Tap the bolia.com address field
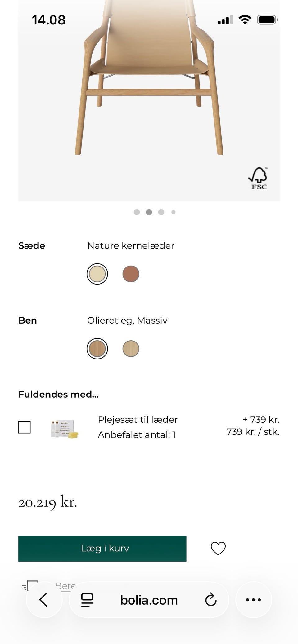Image resolution: width=298 pixels, height=644 pixels. pos(149,600)
